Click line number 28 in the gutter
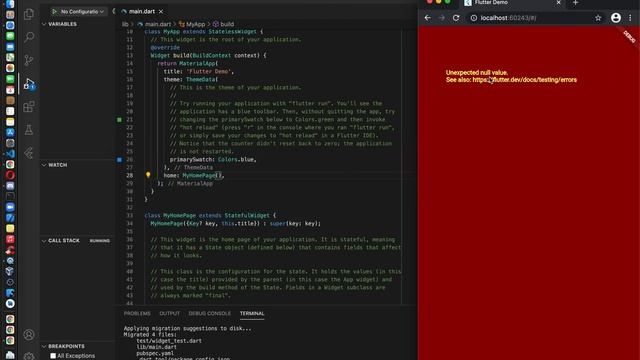This screenshot has height=360, width=640. (129, 176)
